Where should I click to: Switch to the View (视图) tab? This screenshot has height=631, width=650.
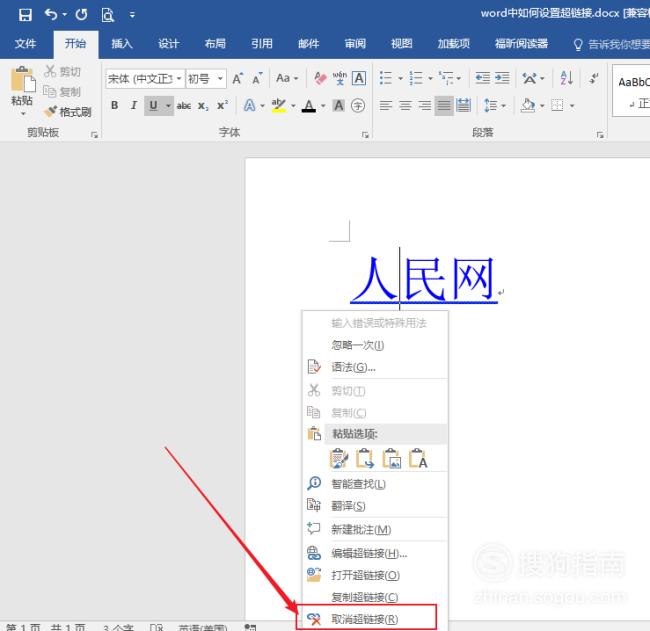[x=402, y=44]
